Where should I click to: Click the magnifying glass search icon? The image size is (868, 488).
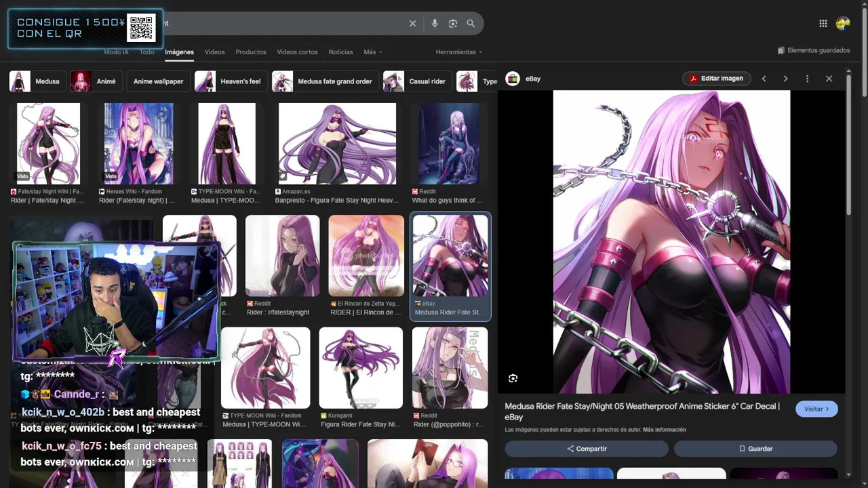point(471,24)
